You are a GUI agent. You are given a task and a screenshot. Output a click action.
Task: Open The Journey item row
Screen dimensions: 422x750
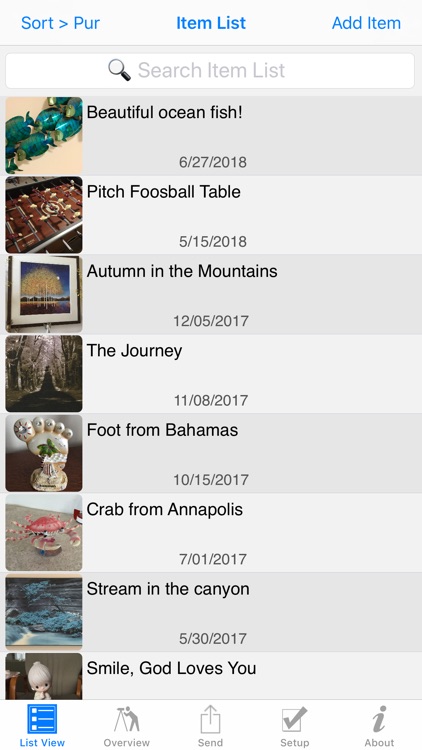pos(211,374)
